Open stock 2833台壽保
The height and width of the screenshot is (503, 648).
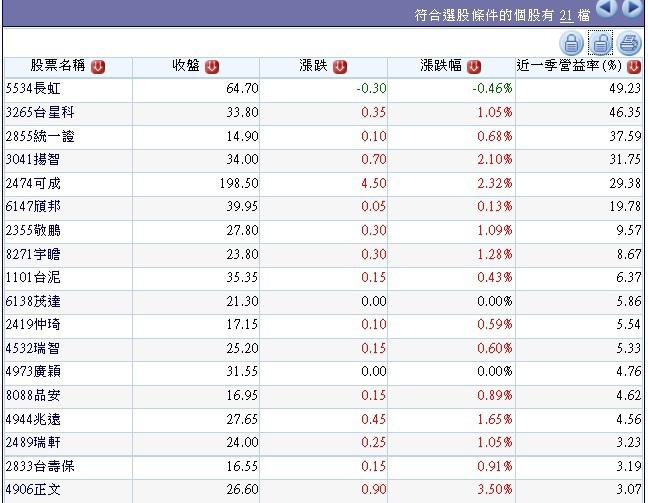(x=40, y=466)
